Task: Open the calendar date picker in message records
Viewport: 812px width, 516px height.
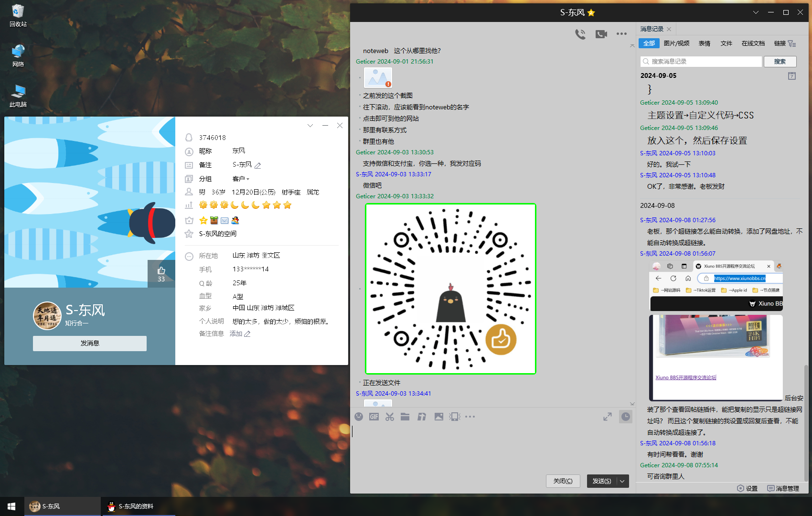Action: (791, 76)
